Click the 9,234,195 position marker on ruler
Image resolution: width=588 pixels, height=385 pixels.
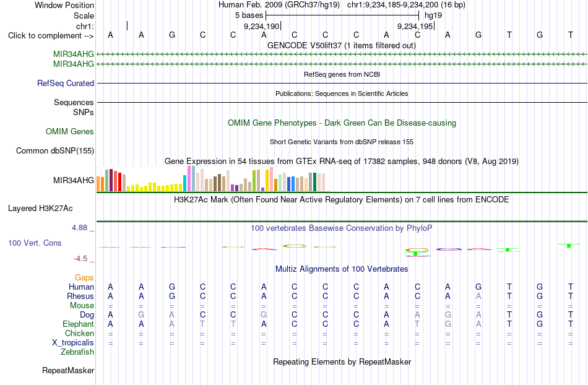pos(415,26)
